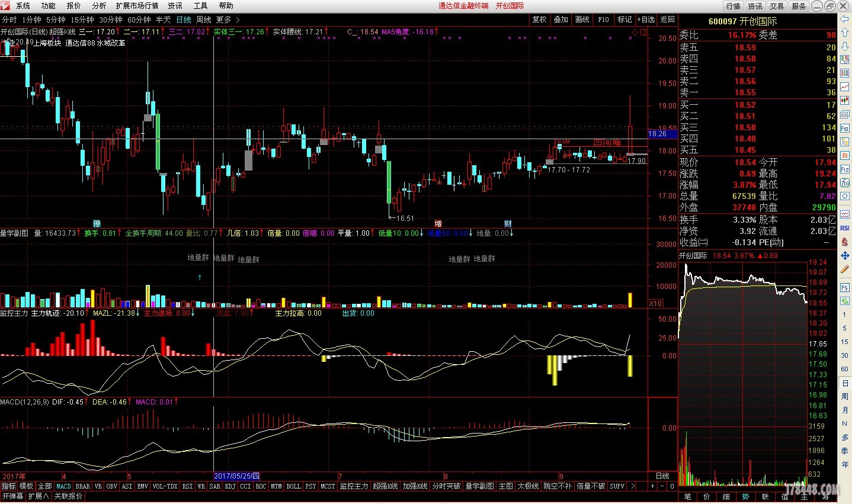The image size is (852, 504).
Task: Click the orange document icon in sidebar
Action: tap(844, 155)
